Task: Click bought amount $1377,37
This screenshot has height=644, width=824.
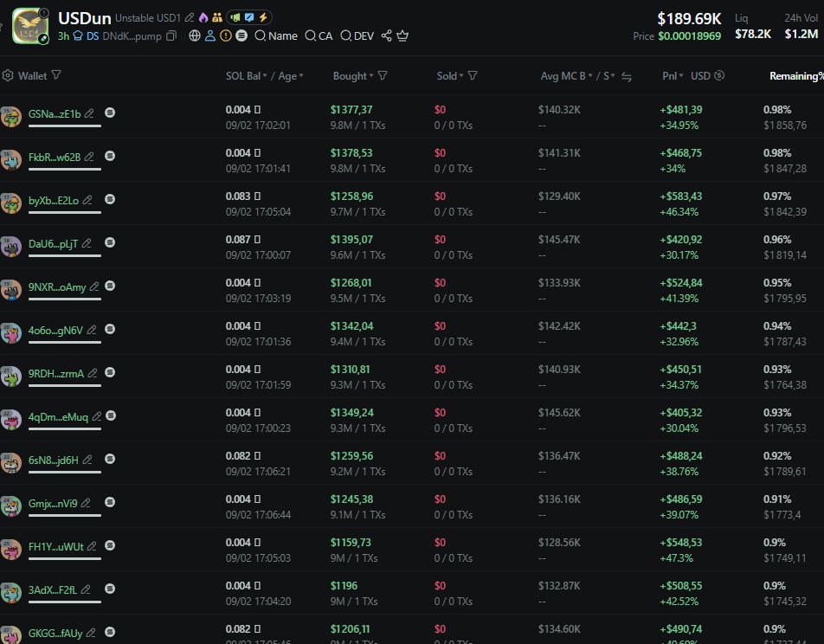Action: [351, 109]
